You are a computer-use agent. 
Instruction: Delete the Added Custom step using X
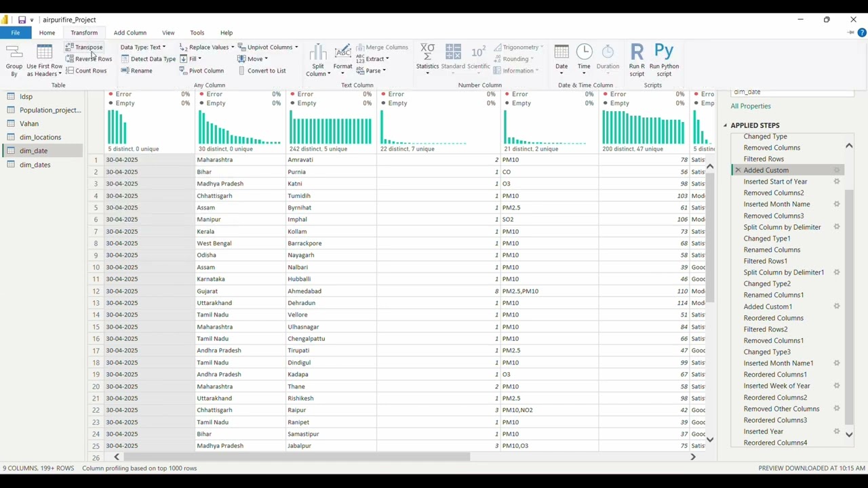point(738,170)
